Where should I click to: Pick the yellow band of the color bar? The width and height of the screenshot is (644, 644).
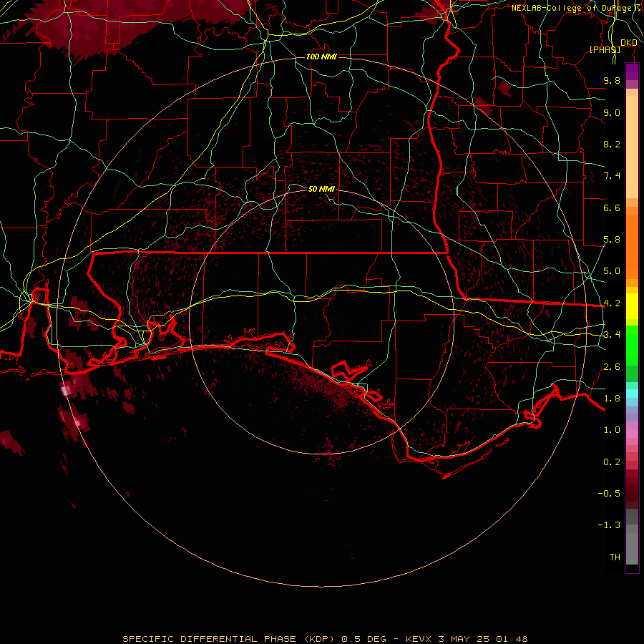point(632,306)
